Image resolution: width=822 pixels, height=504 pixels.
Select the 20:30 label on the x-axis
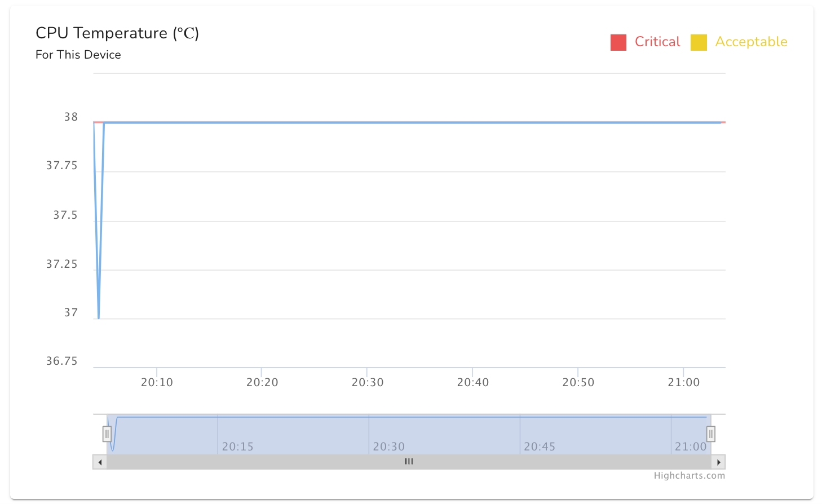(368, 382)
